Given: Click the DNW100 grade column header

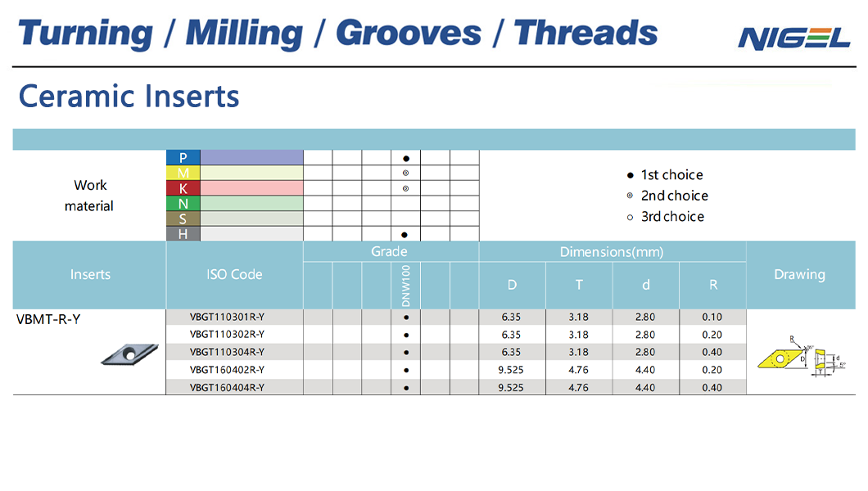Looking at the screenshot, I should pos(406,286).
